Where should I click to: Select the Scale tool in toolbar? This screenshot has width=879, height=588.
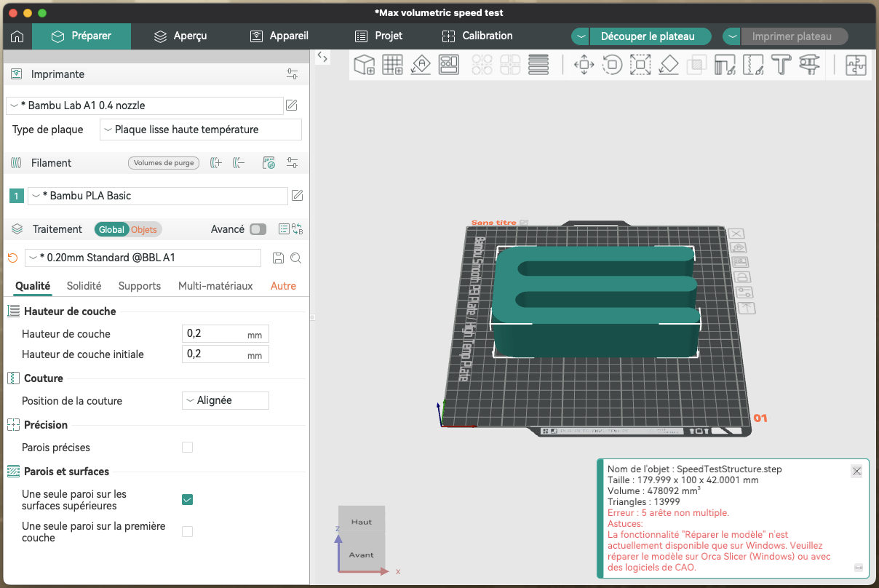(x=640, y=65)
